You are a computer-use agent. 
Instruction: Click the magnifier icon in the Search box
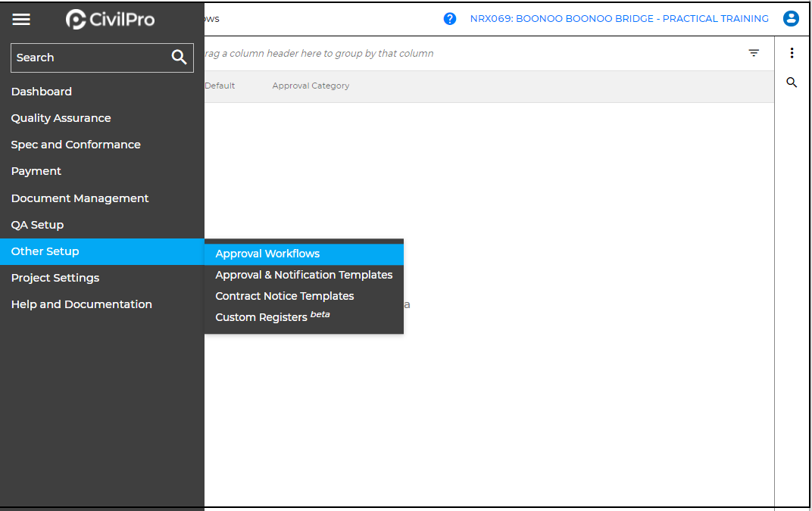click(180, 58)
